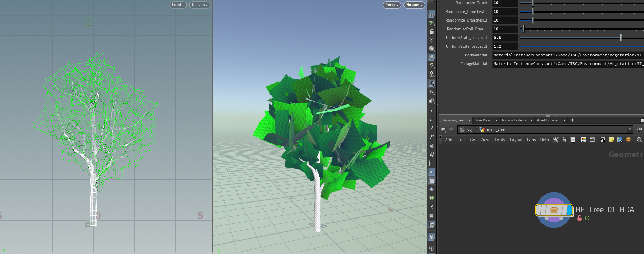Open the Tools menu in network editor
644x254 pixels.
[500, 140]
